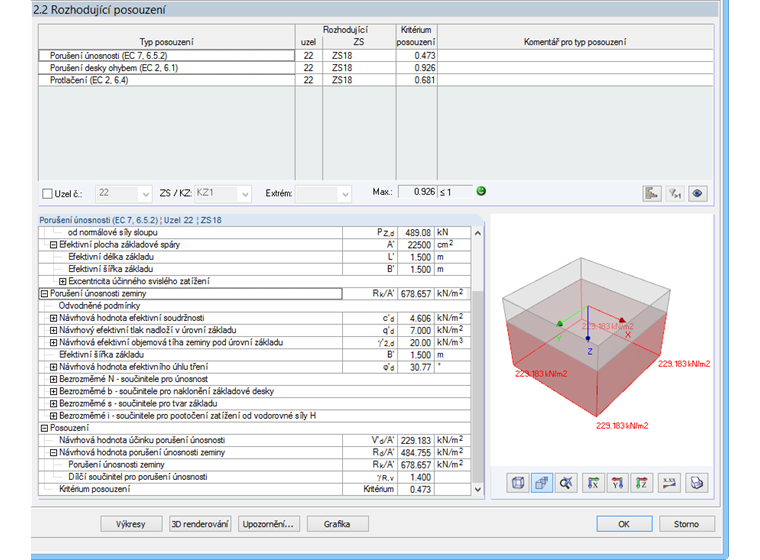Click the filter exceeding >1 icon
The height and width of the screenshot is (560, 760).
coord(674,193)
